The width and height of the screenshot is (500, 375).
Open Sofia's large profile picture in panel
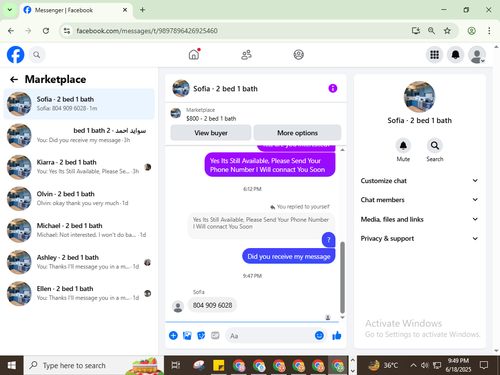[x=419, y=97]
